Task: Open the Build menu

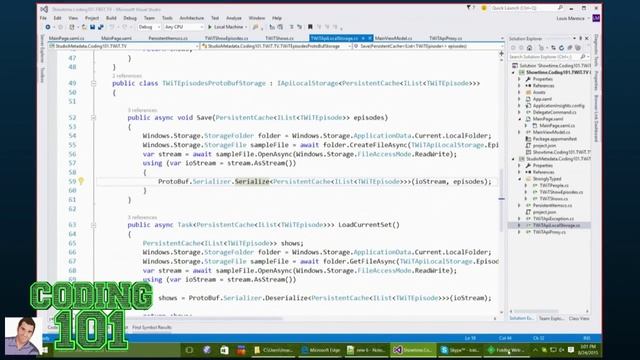Action: tap(111, 18)
